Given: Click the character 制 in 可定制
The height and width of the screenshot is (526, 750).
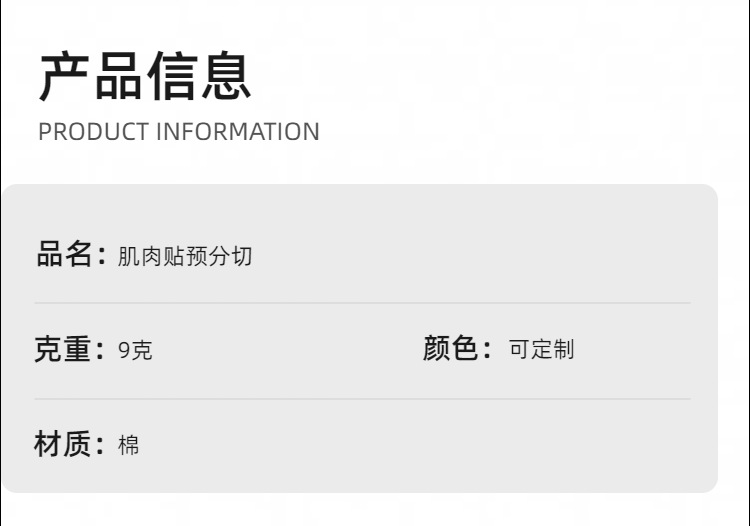Looking at the screenshot, I should point(564,350).
